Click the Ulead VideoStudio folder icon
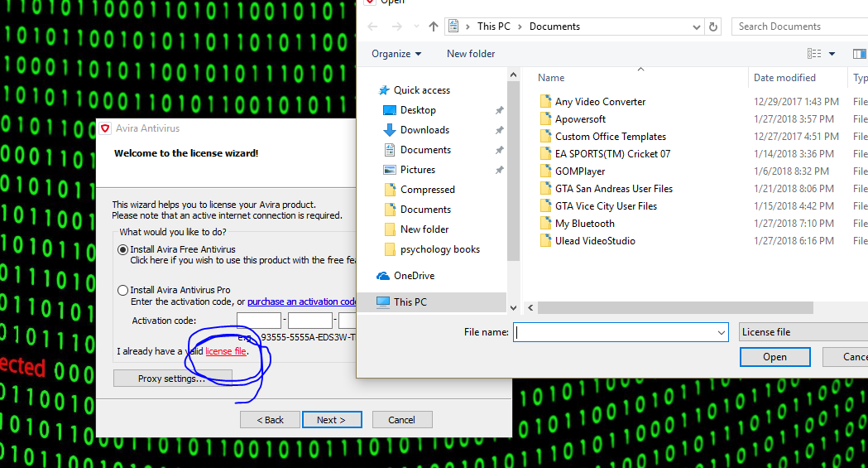Screen dimensions: 868x468 click(545, 241)
